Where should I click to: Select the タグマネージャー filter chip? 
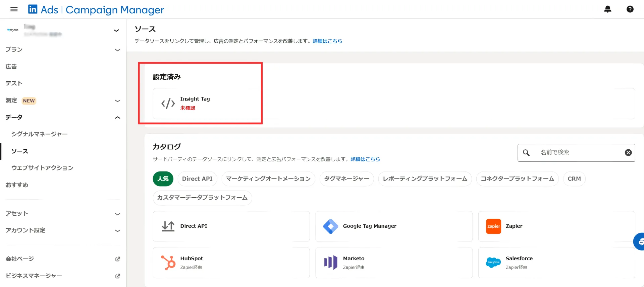346,178
